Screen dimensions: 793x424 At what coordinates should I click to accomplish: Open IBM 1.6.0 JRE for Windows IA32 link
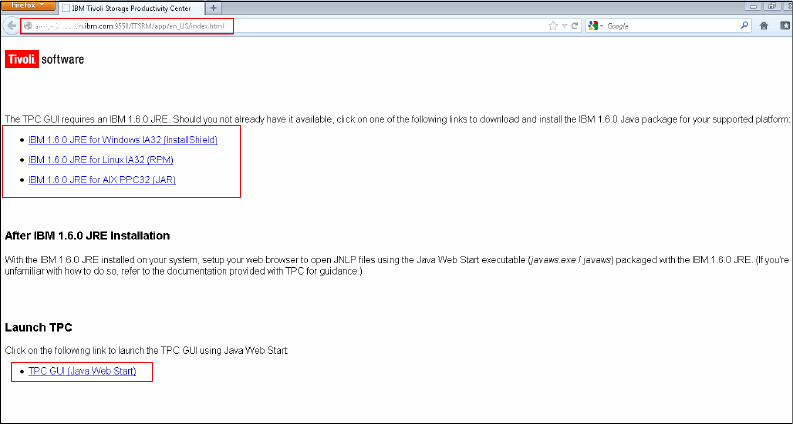(122, 140)
